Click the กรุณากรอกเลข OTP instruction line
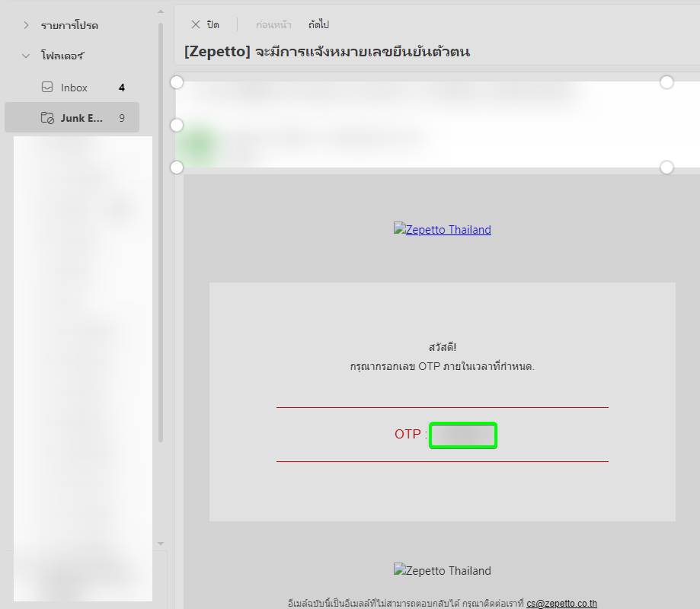Image resolution: width=700 pixels, height=609 pixels. [442, 366]
